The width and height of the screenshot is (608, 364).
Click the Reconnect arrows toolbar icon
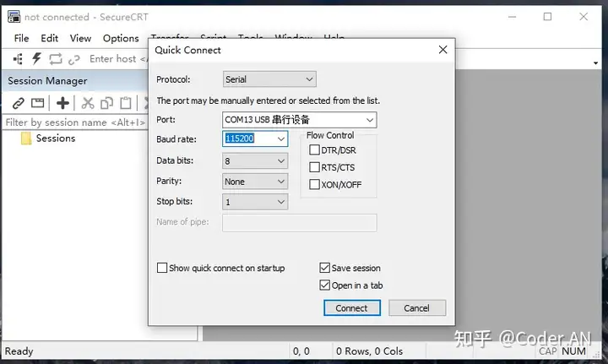pyautogui.click(x=56, y=59)
